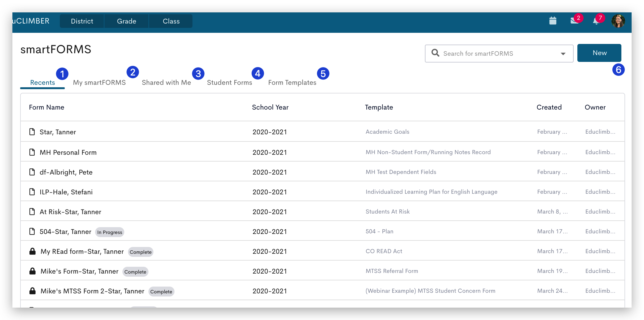Click document icon beside At Risk-Star, Tanner
Image resolution: width=644 pixels, height=320 pixels.
click(x=32, y=212)
